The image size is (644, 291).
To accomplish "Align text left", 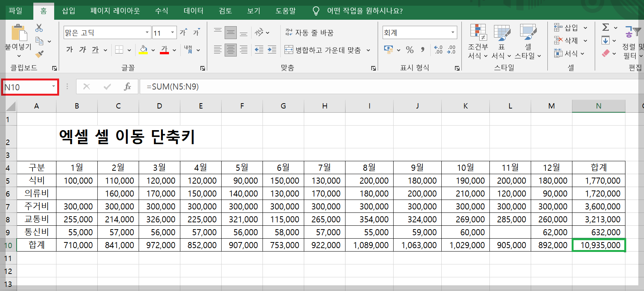I will pyautogui.click(x=218, y=50).
